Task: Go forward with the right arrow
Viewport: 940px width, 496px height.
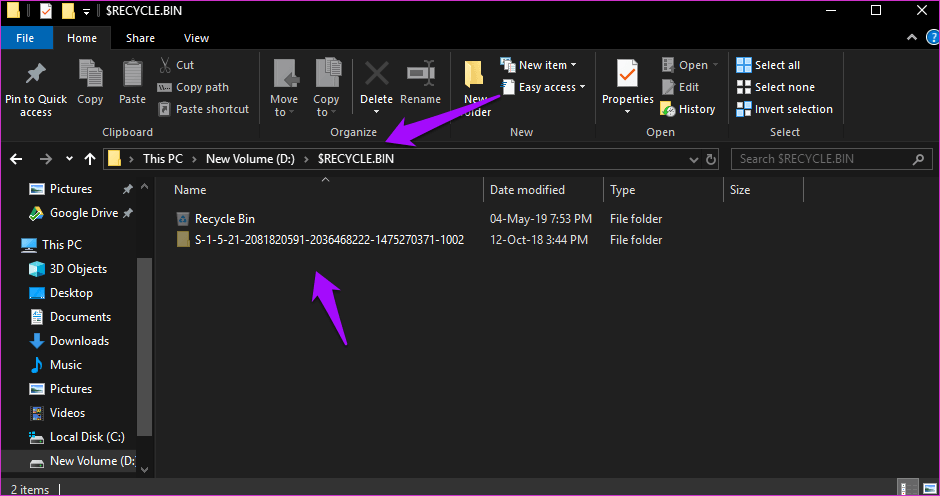Action: click(x=46, y=159)
